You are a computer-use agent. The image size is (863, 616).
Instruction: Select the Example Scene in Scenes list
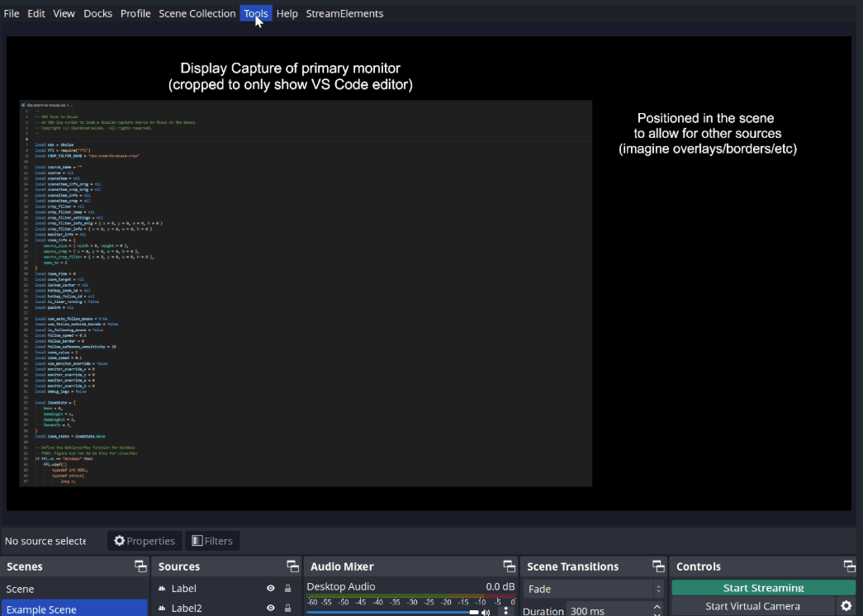(74, 609)
